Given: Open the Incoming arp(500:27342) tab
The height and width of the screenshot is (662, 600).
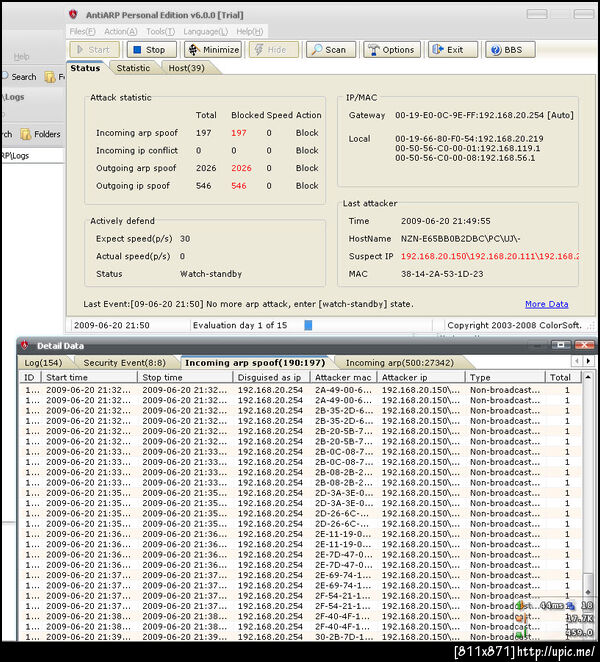Looking at the screenshot, I should click(400, 363).
